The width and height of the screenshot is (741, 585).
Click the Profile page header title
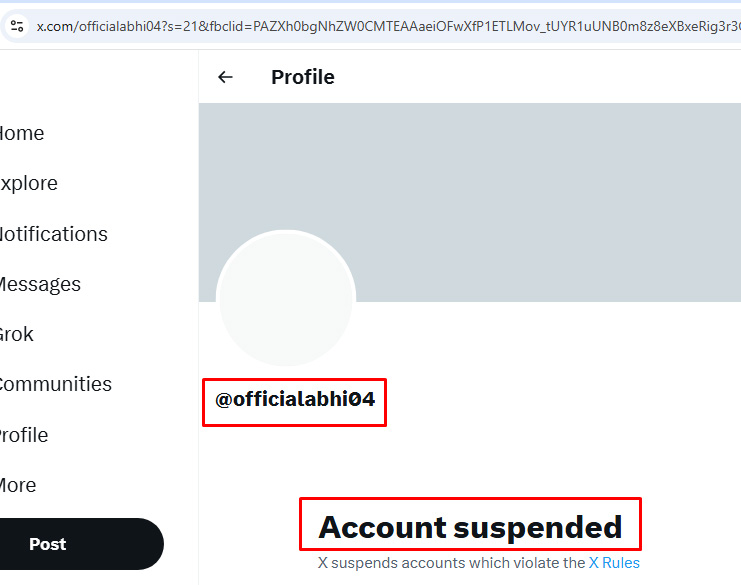click(x=303, y=77)
